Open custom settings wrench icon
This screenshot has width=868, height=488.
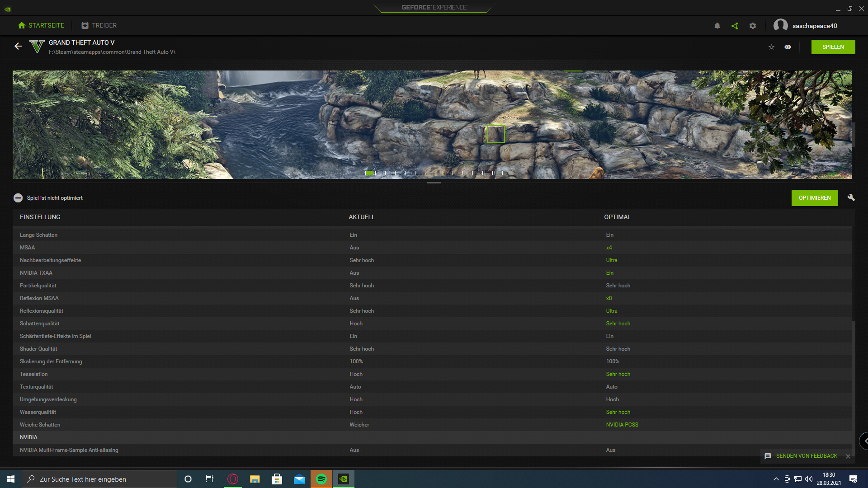click(x=851, y=197)
